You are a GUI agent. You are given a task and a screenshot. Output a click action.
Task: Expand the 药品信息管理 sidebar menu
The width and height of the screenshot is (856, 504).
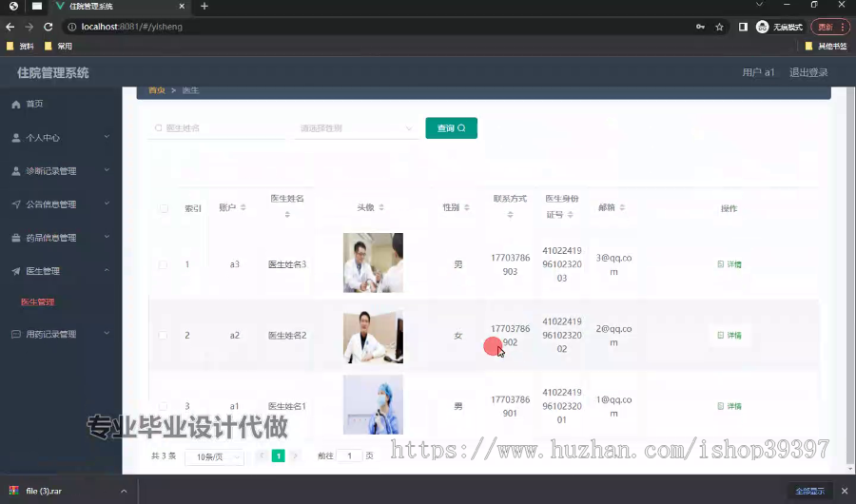pyautogui.click(x=61, y=238)
